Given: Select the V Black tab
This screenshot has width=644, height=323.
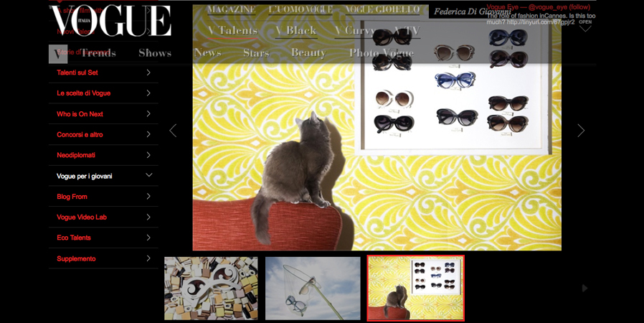Looking at the screenshot, I should point(296,30).
